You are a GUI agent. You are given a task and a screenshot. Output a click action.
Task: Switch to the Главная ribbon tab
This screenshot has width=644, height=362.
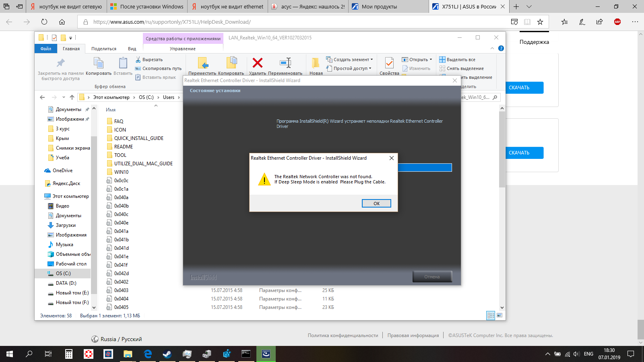[71, 49]
